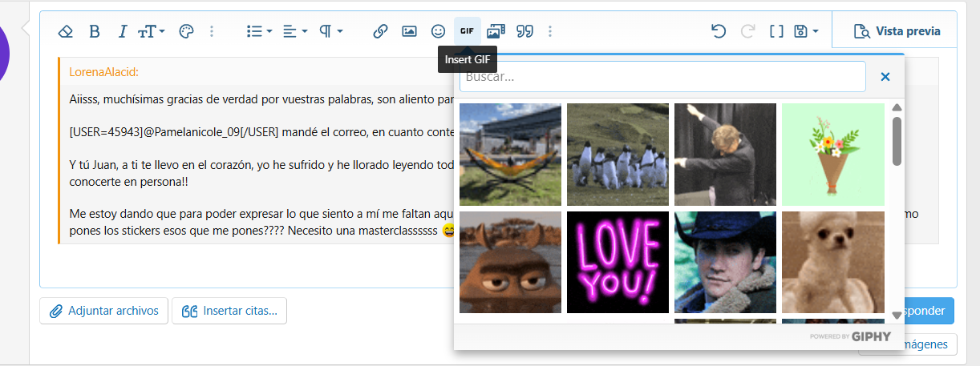Select the hammock GIF thumbnail

coord(510,155)
